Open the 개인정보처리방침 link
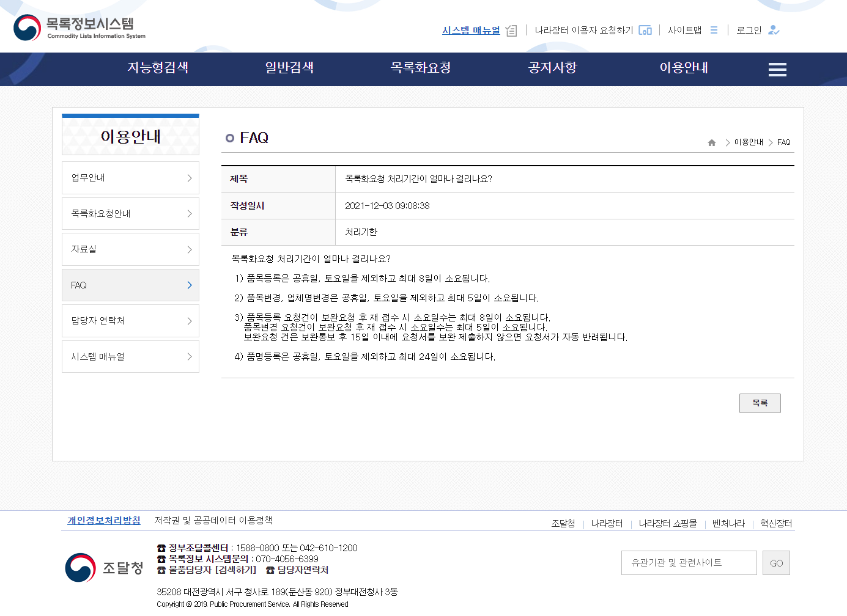 click(x=104, y=521)
